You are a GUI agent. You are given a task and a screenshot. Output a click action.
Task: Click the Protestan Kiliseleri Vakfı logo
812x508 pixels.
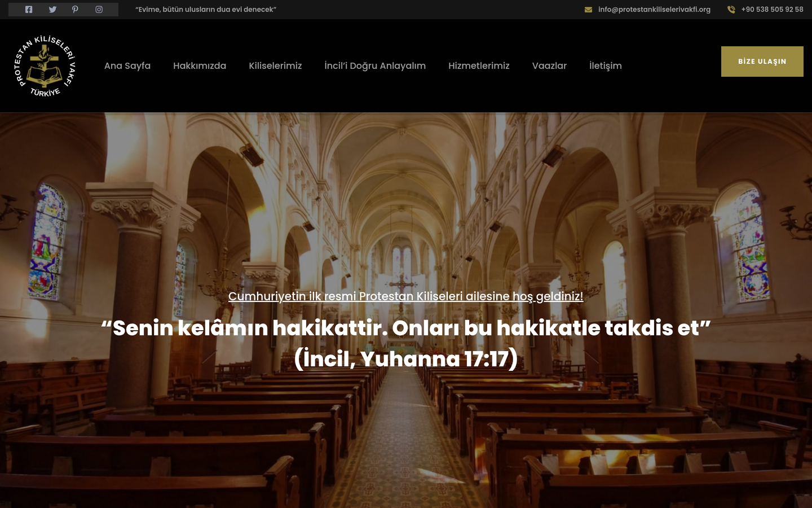click(45, 65)
